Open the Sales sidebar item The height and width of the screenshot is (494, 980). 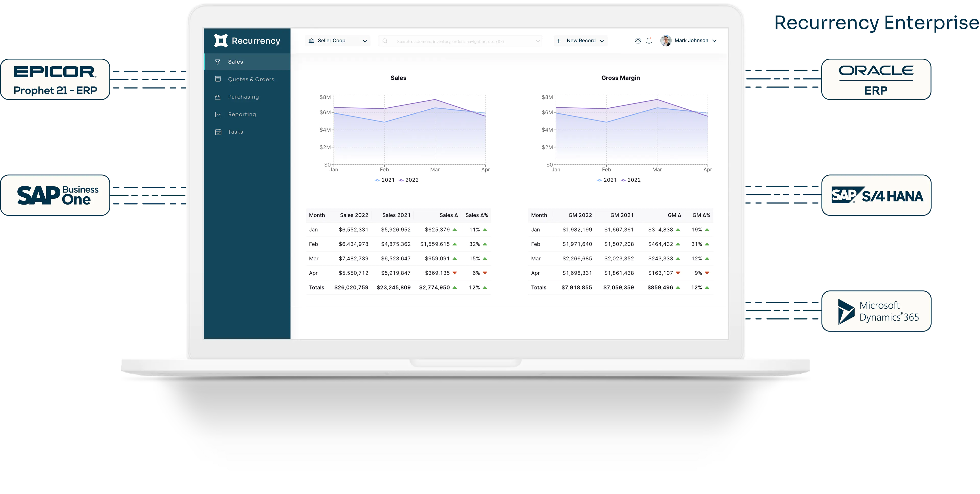point(247,62)
